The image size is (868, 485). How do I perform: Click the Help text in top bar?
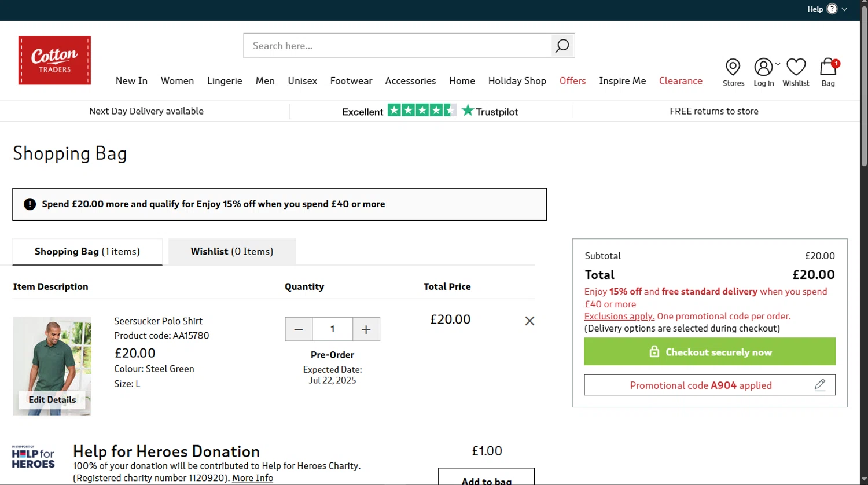click(x=815, y=9)
